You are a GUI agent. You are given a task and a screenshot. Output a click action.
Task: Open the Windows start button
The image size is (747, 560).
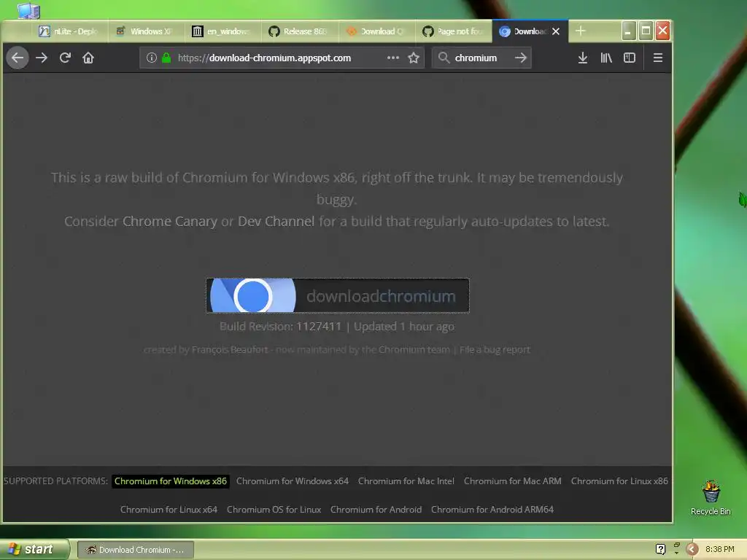pyautogui.click(x=34, y=549)
